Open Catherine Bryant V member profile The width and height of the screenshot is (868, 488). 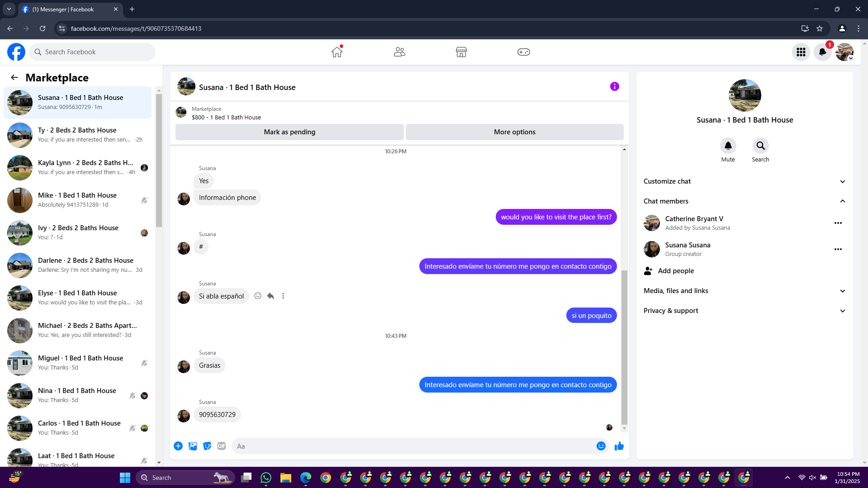point(694,219)
